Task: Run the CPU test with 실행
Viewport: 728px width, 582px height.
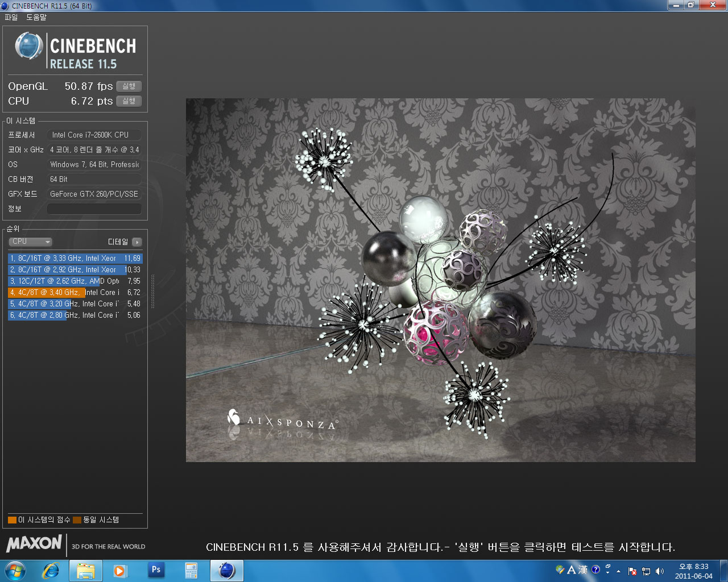Action: click(129, 101)
